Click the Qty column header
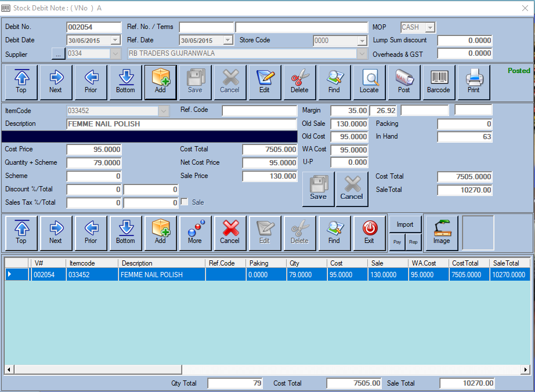 point(306,263)
